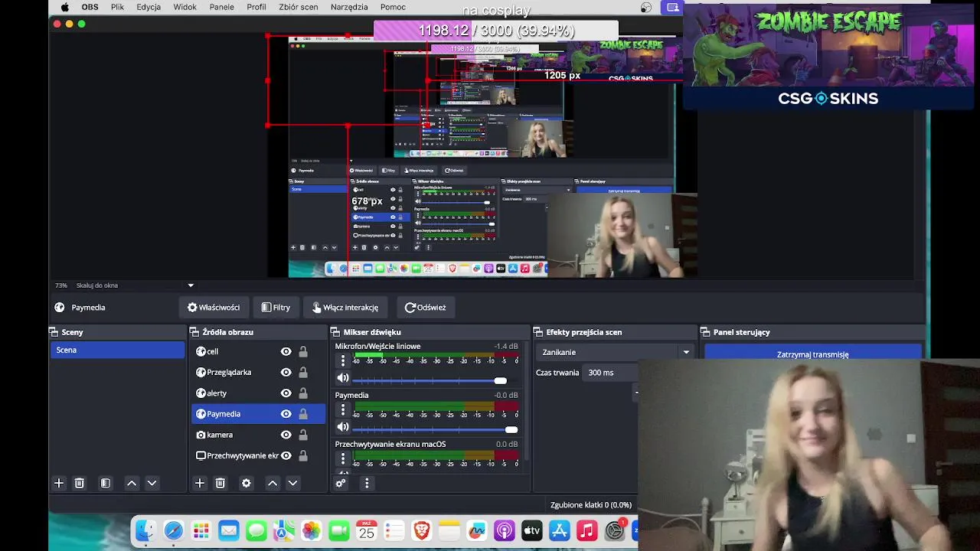Toggle visibility of the alerty source
Screen dimensions: 980x551
pyautogui.click(x=286, y=393)
